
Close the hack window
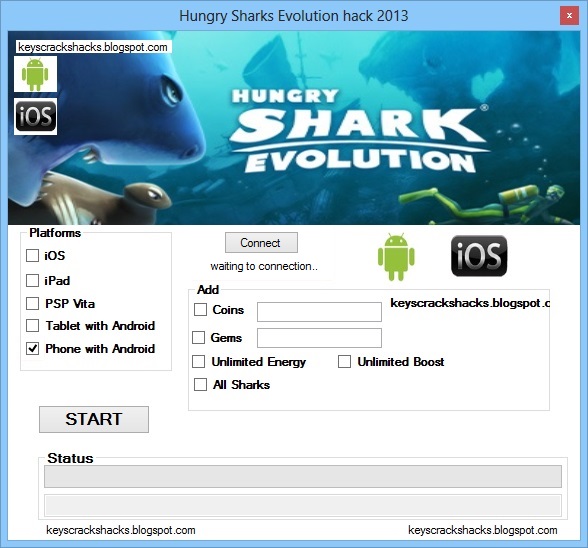(x=569, y=16)
